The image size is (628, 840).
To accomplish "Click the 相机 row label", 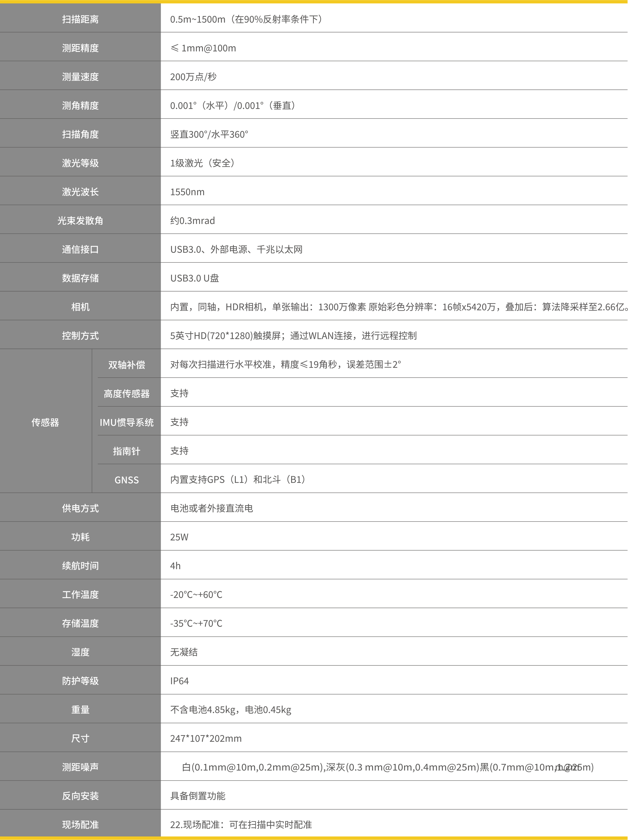I will coord(80,307).
